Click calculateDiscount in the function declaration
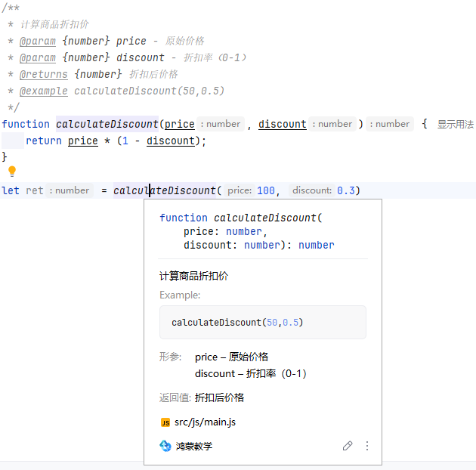Image resolution: width=476 pixels, height=470 pixels. (107, 124)
